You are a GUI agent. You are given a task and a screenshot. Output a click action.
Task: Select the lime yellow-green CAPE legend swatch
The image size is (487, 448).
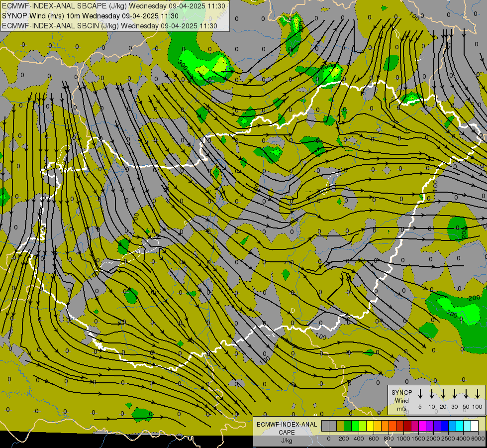pos(363,426)
